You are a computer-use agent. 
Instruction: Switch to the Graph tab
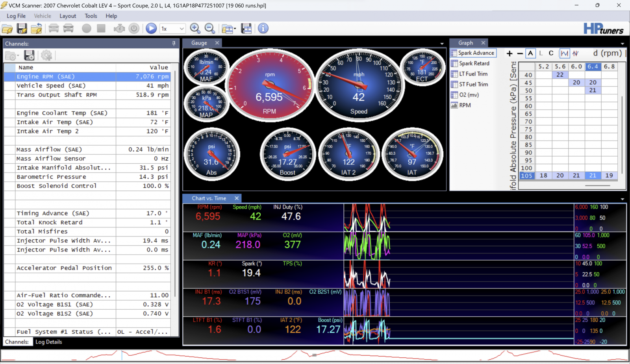(x=466, y=43)
